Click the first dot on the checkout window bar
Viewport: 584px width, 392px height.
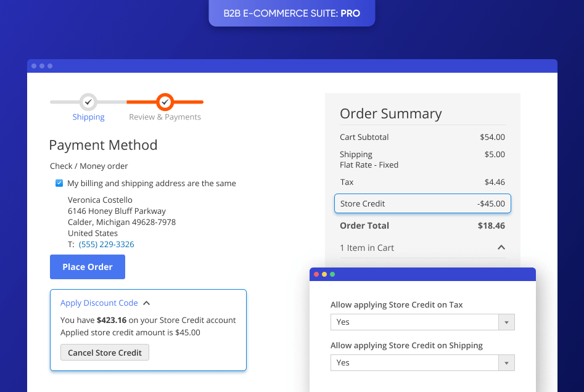(34, 65)
